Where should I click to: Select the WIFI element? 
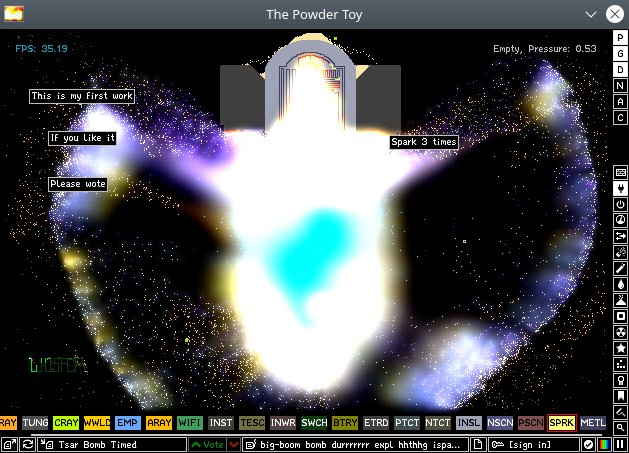point(190,423)
